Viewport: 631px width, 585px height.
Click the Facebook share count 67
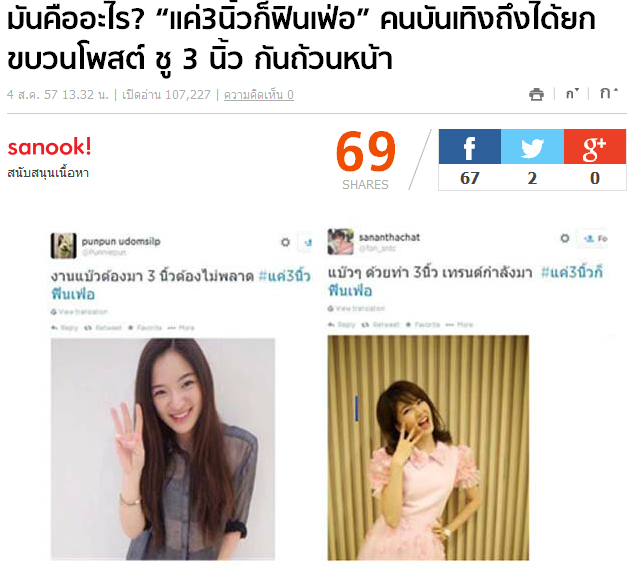pos(470,178)
